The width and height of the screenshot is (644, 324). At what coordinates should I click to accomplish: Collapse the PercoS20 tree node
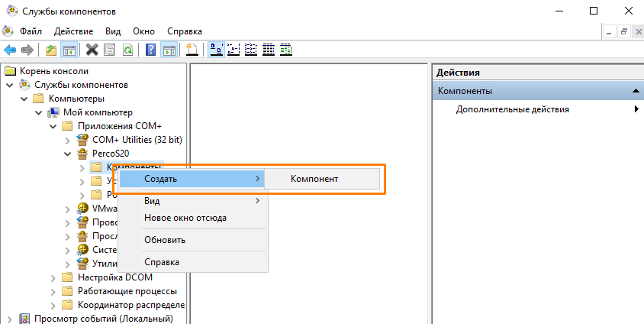pyautogui.click(x=67, y=153)
